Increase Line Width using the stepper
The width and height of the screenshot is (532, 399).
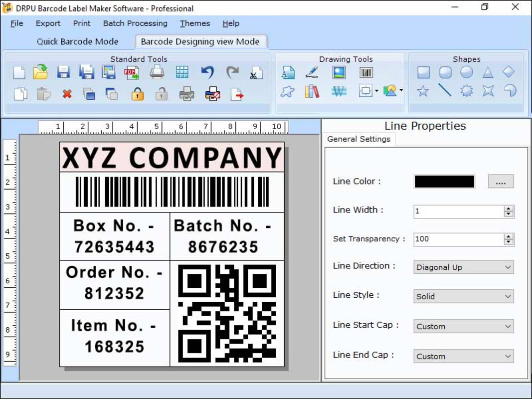pyautogui.click(x=510, y=209)
